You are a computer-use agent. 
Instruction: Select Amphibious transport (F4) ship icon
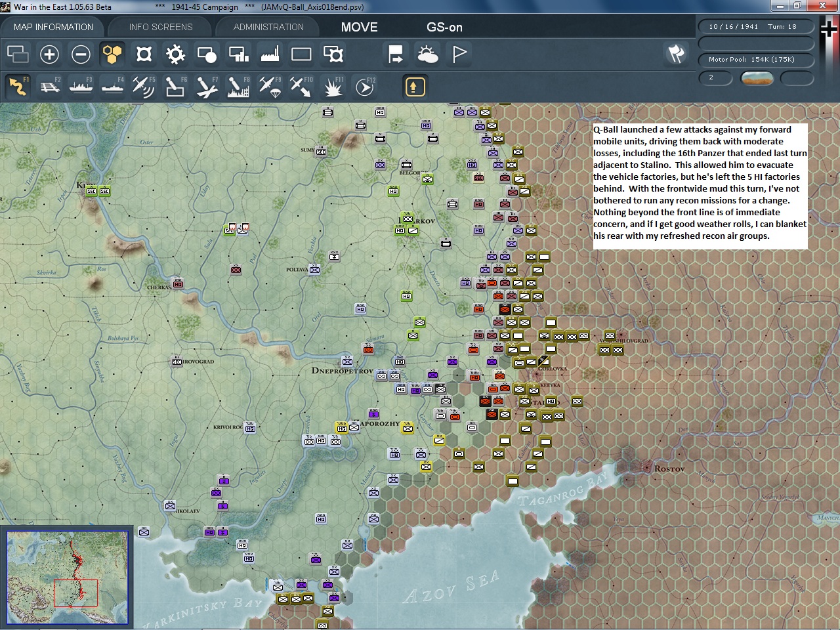pyautogui.click(x=112, y=87)
